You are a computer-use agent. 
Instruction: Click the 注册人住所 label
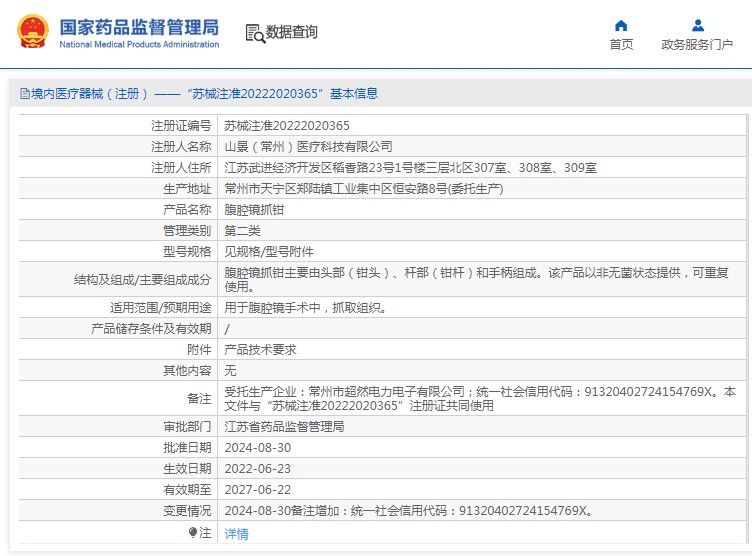click(181, 168)
